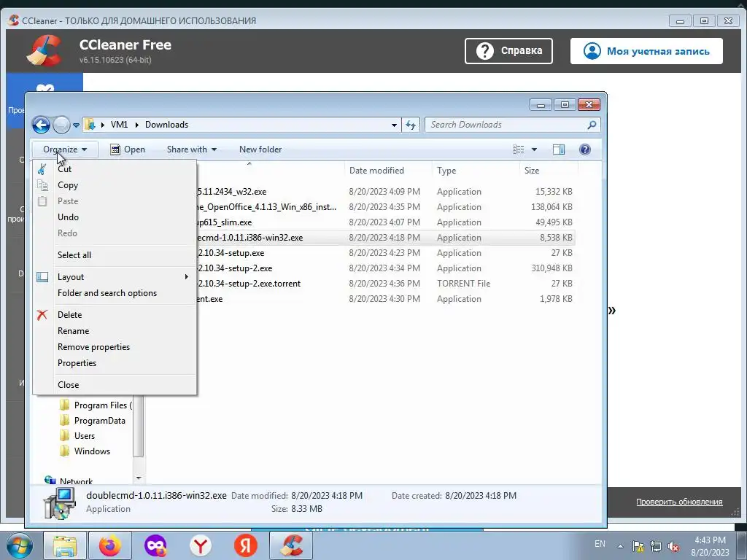
Task: Click the doublecmd installer icon in details pane
Action: coord(60,503)
